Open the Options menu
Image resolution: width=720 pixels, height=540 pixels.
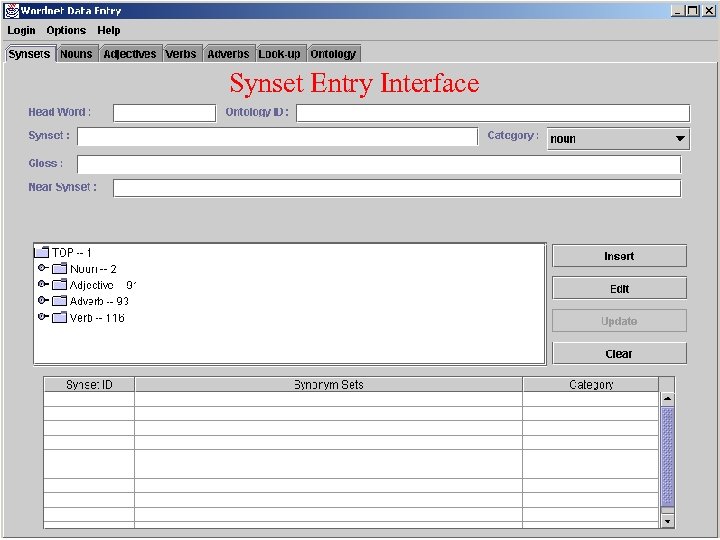point(66,30)
